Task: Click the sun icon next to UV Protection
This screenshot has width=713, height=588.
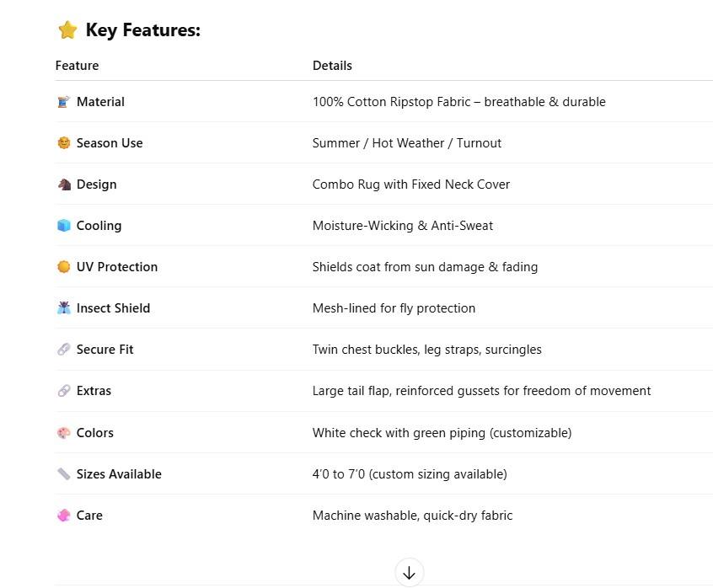Action: [63, 267]
